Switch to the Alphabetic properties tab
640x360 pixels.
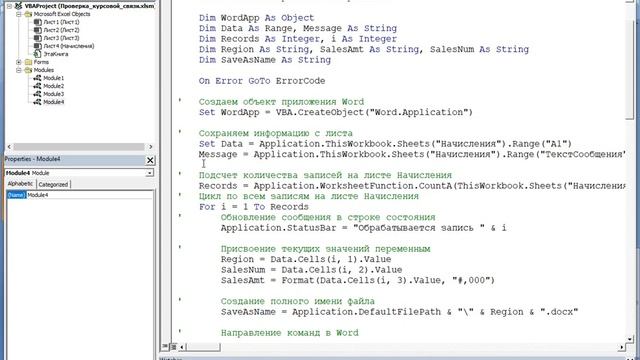(x=20, y=184)
